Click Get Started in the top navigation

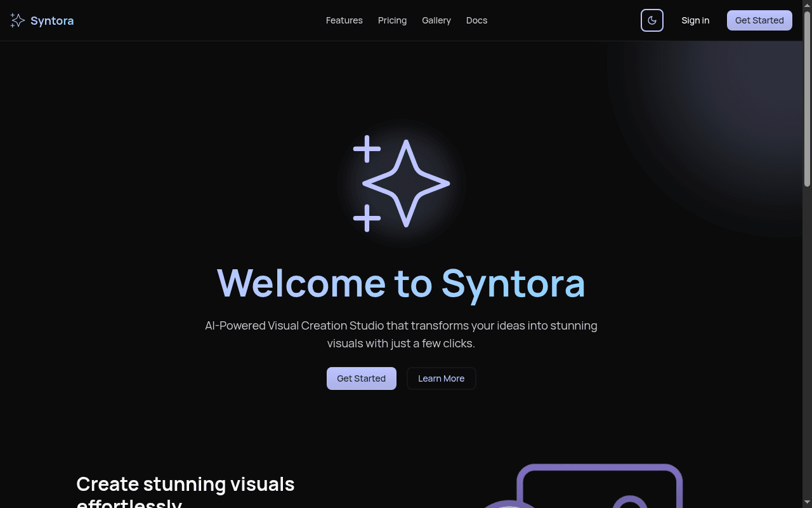[759, 20]
